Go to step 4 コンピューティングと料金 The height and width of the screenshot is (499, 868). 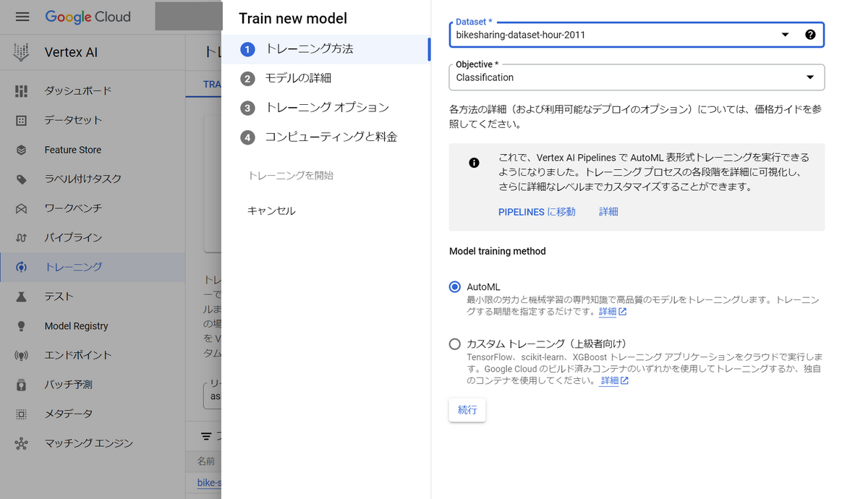click(326, 137)
